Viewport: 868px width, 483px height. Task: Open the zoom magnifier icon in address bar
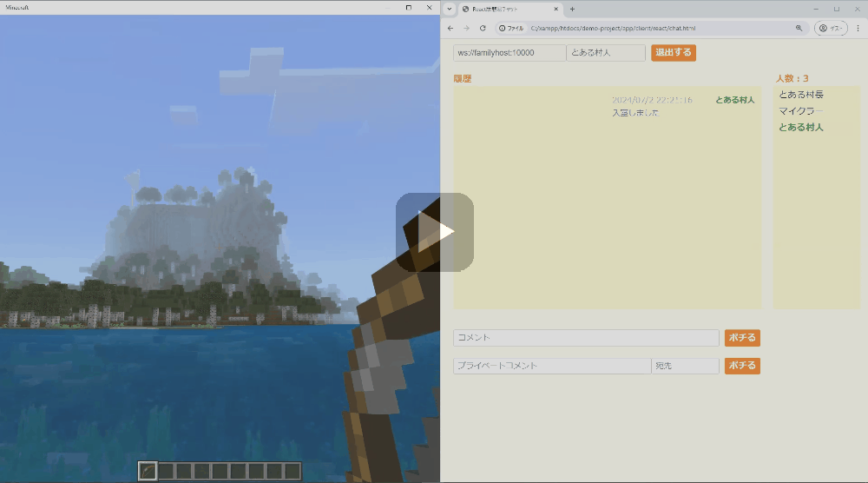pos(799,29)
